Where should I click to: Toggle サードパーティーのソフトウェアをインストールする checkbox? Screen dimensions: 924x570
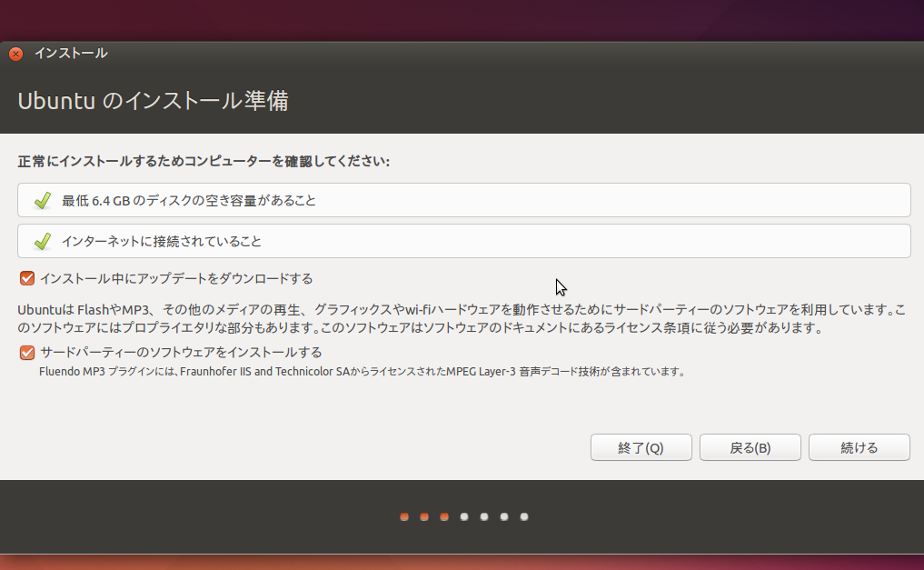(27, 353)
